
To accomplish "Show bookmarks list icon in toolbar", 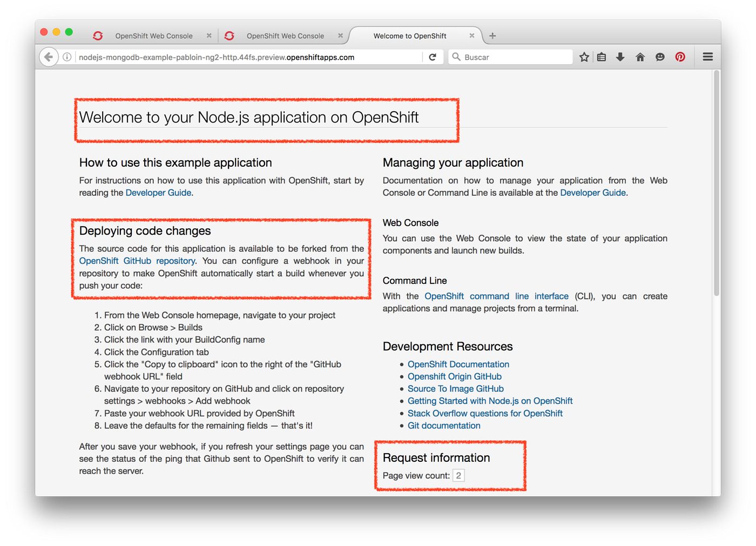I will click(602, 57).
